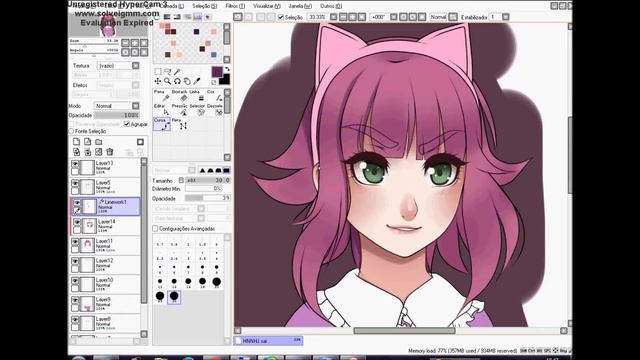This screenshot has height=360, width=640.
Task: Hide Linework1 layer using its eye icon
Action: [77, 202]
